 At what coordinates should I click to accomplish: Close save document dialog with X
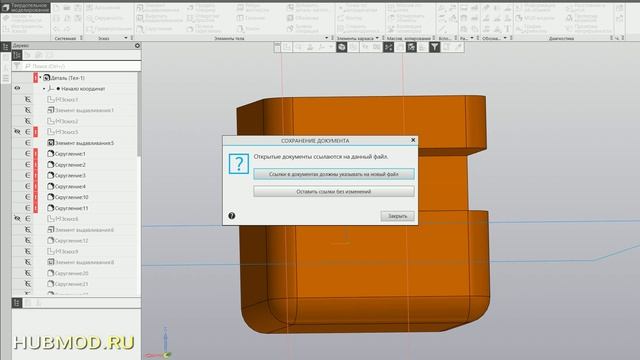click(413, 140)
